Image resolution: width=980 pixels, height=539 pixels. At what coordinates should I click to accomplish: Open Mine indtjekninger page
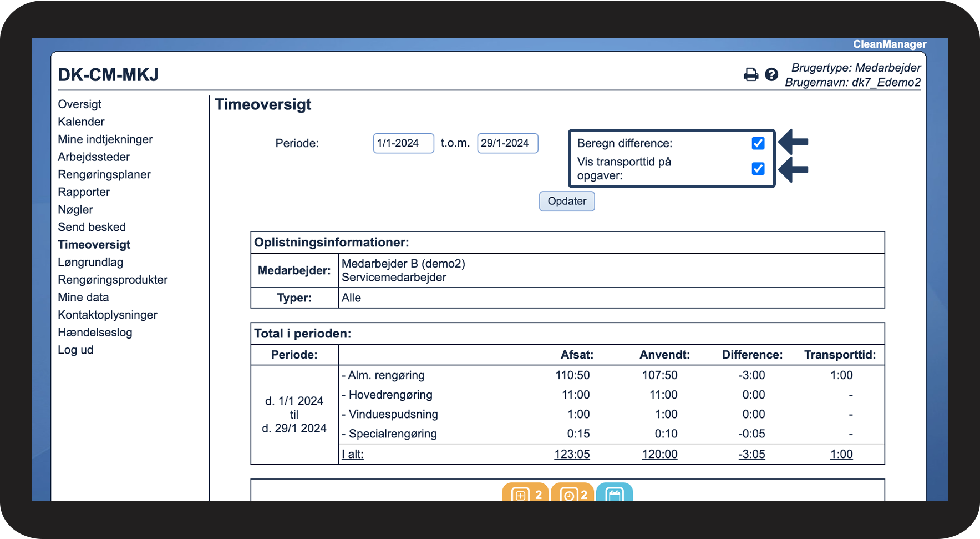tap(105, 139)
